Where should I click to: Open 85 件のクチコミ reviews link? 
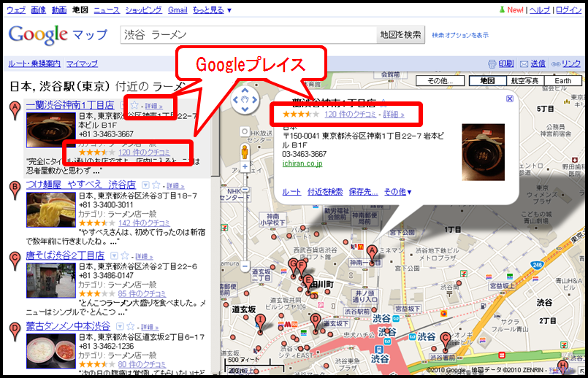click(x=142, y=293)
